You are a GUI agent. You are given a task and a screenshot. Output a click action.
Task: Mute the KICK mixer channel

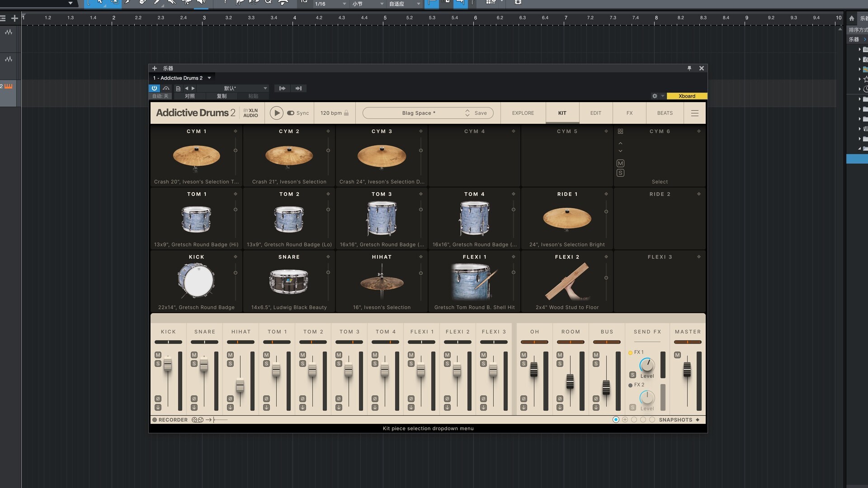158,355
